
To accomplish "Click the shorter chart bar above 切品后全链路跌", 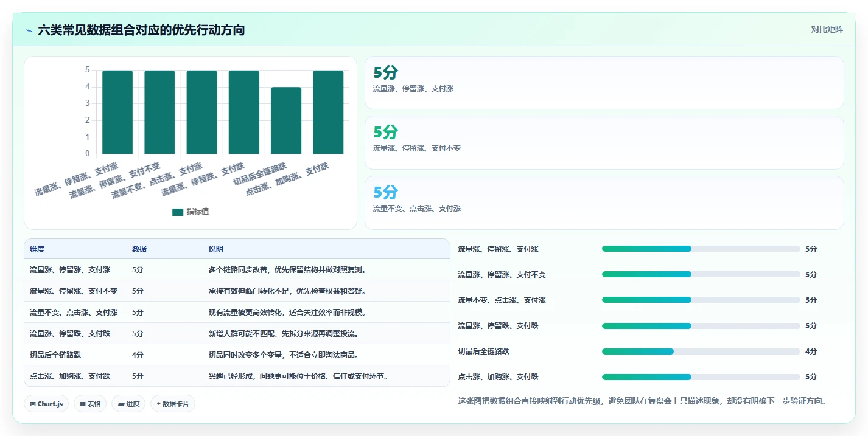I will point(286,120).
